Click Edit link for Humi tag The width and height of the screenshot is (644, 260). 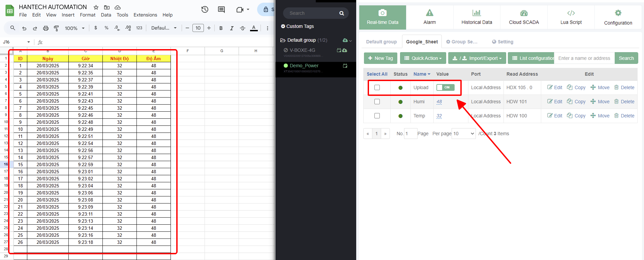click(555, 102)
